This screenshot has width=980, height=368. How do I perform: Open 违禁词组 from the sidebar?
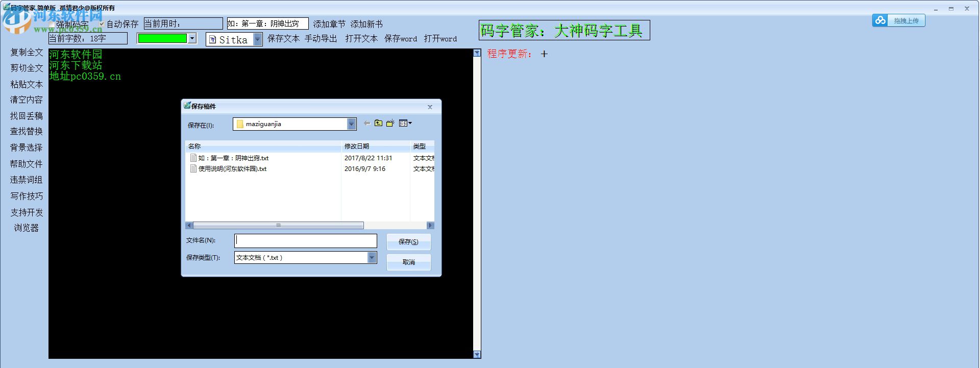(x=27, y=180)
